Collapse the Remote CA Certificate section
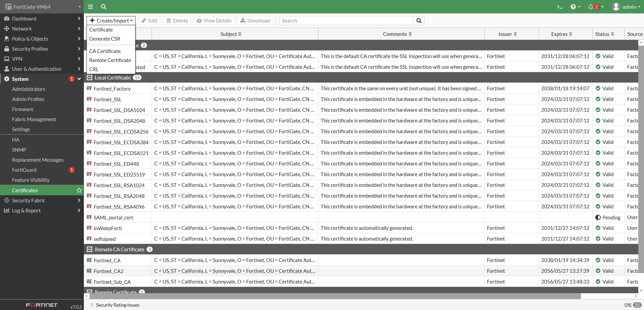Screen dimensions: 644x310 [x=89, y=249]
